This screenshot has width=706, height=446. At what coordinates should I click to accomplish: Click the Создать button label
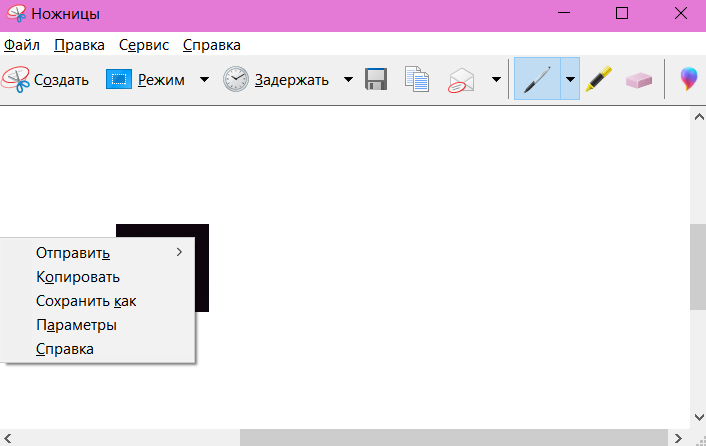point(61,80)
